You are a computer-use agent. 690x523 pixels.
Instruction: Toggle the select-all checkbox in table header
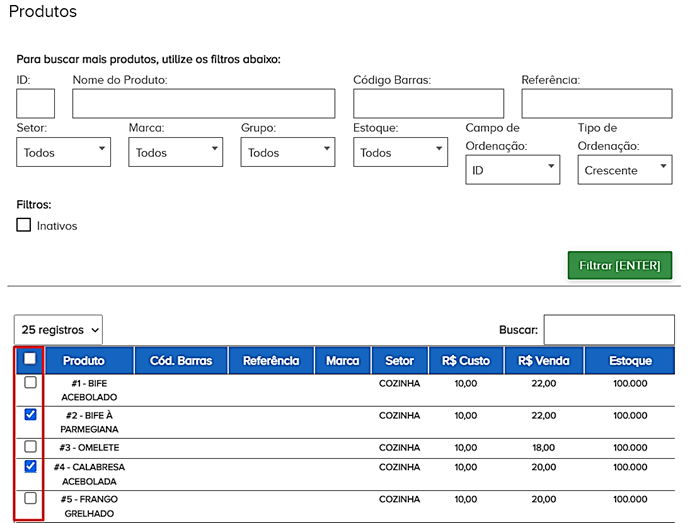coord(30,359)
